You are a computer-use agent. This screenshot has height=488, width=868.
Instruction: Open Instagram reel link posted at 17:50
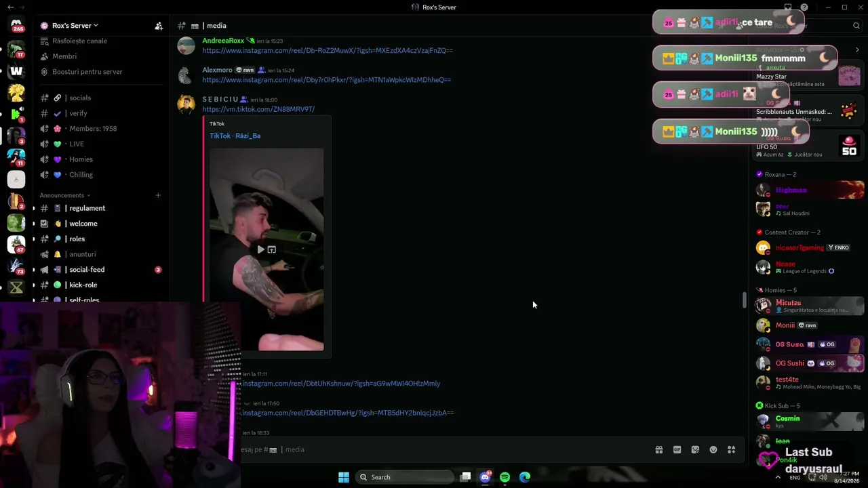click(348, 413)
